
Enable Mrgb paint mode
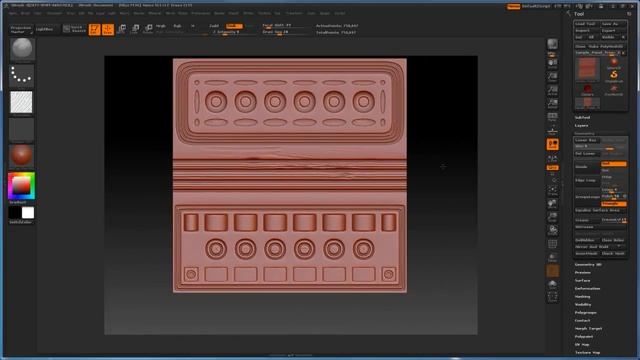click(x=161, y=26)
